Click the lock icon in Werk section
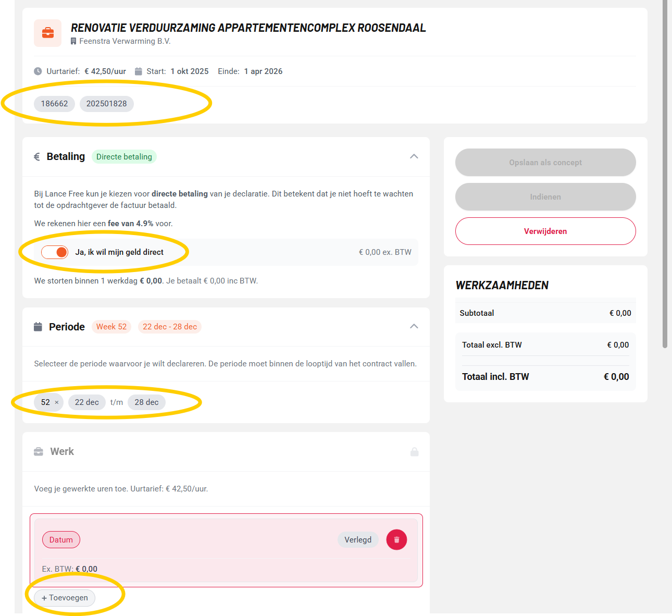This screenshot has height=616, width=672. pyautogui.click(x=415, y=452)
